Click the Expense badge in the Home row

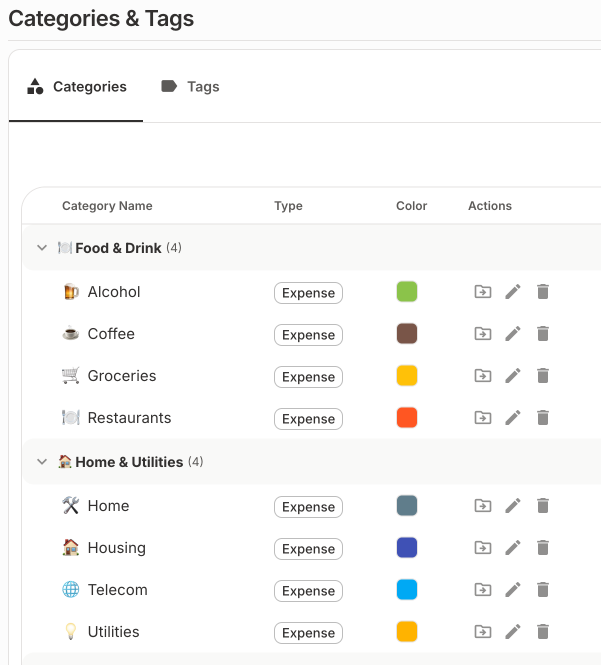[308, 507]
